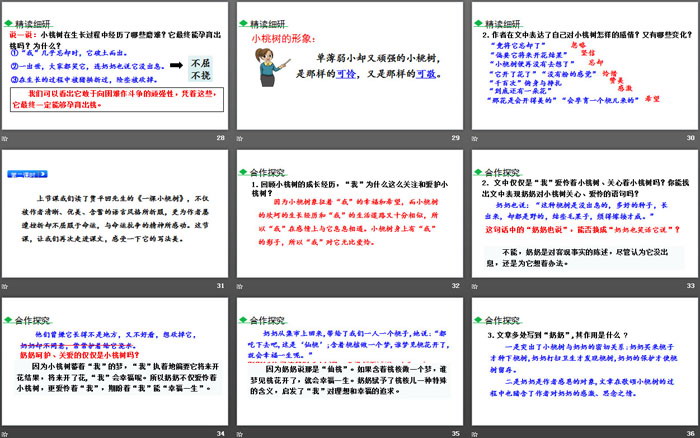Click animation star icon under slide 36

pos(475,434)
